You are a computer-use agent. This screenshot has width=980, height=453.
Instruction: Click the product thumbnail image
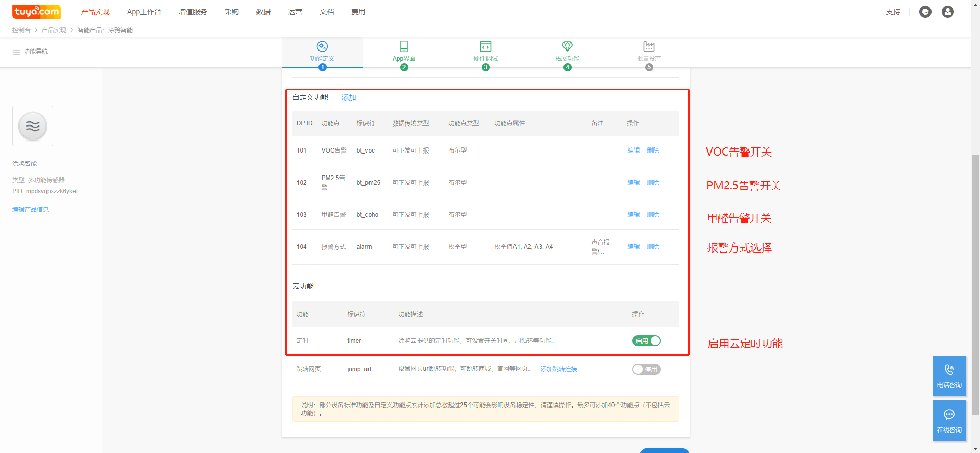pyautogui.click(x=33, y=126)
